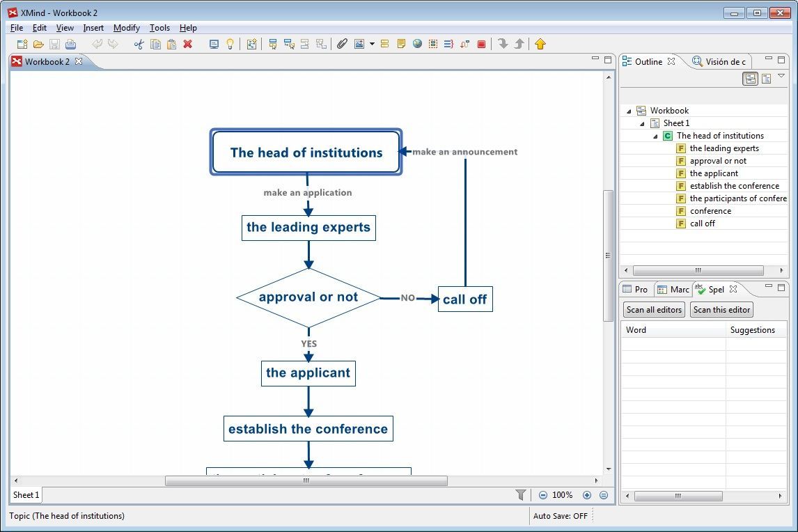Delete the topic using the red X icon
Screen dimensions: 798x532
[187, 44]
